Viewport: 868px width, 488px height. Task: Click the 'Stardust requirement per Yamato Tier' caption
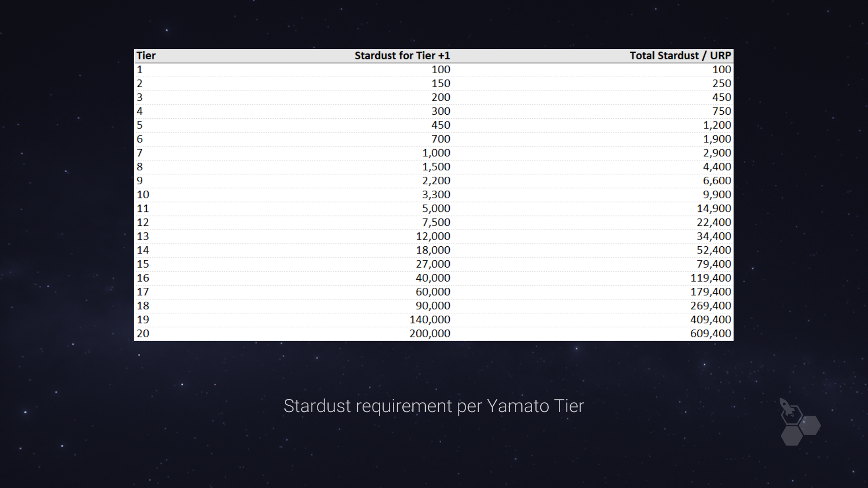point(434,406)
